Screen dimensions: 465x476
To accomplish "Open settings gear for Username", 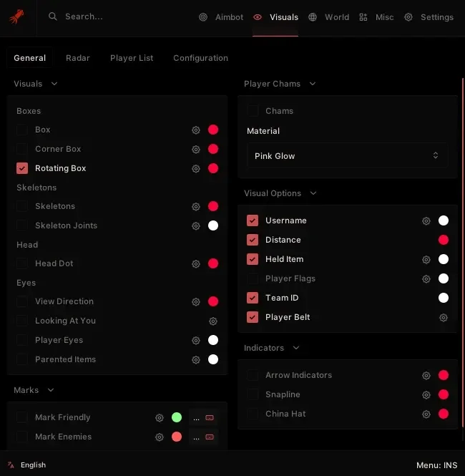I will (426, 221).
